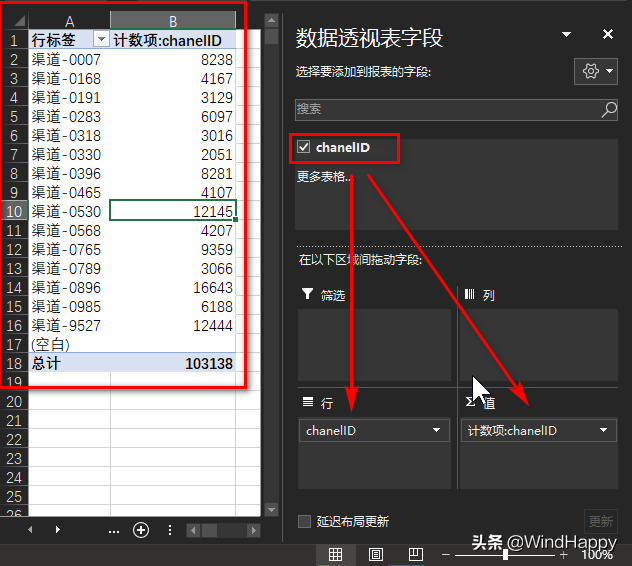This screenshot has width=632, height=566.
Task: Switch to Normal view
Action: pos(335,555)
